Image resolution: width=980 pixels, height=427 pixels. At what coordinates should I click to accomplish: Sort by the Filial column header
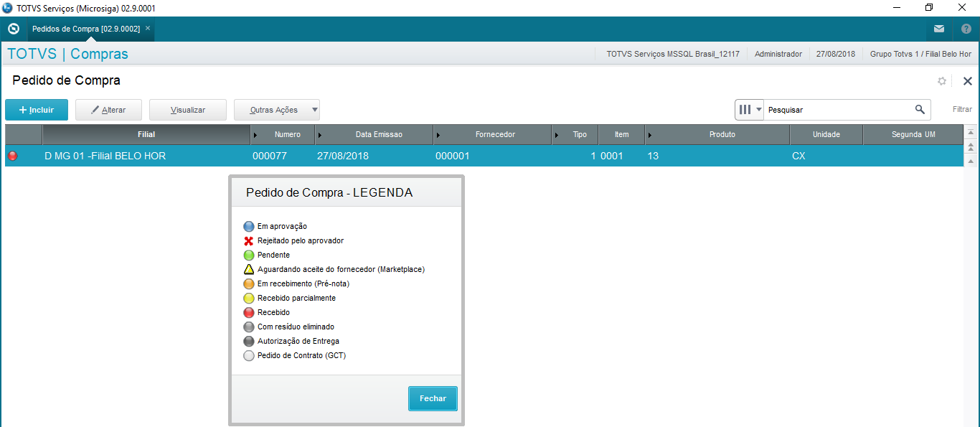point(146,134)
